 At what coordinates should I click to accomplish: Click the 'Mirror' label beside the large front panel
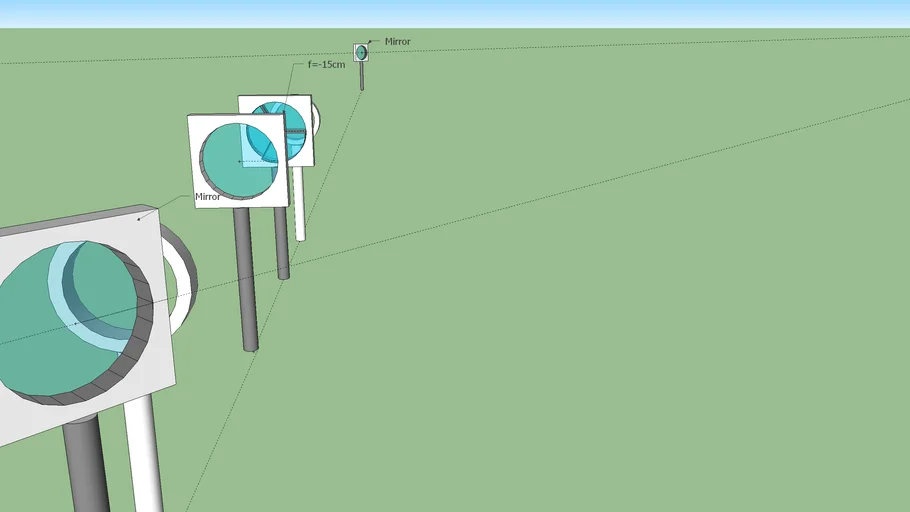pos(207,197)
